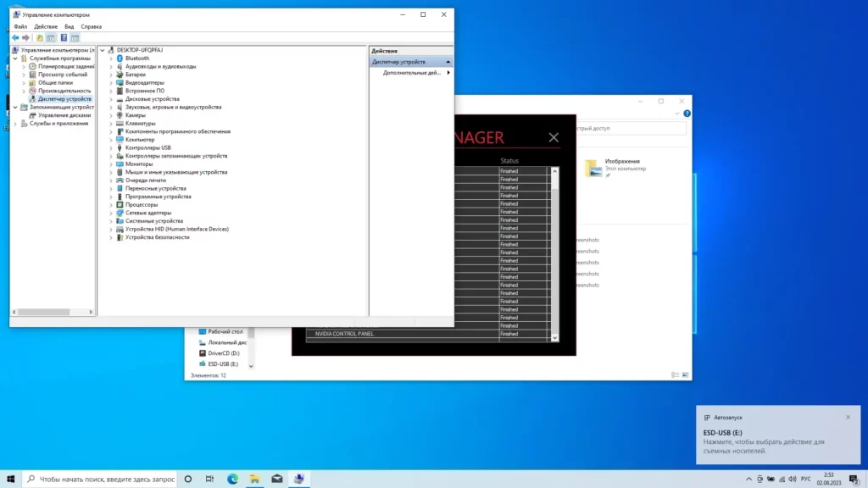
Task: Open Microsoft Edge from the taskbar
Action: tap(232, 479)
